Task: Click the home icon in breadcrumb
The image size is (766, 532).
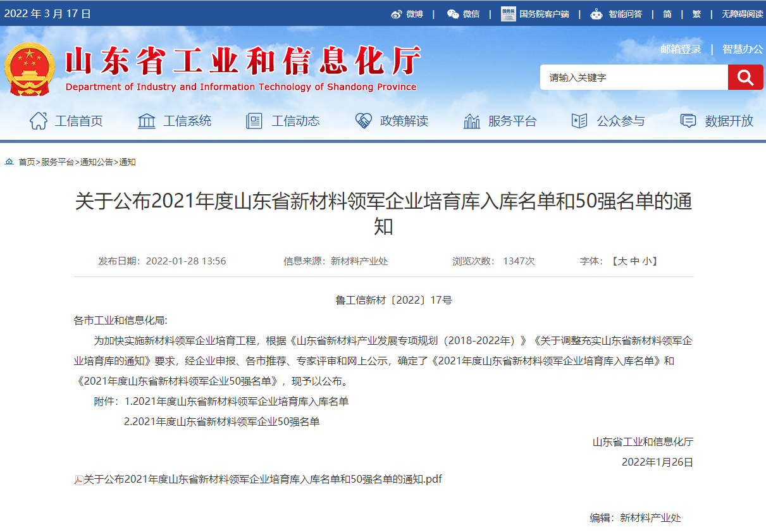Action: coord(9,162)
